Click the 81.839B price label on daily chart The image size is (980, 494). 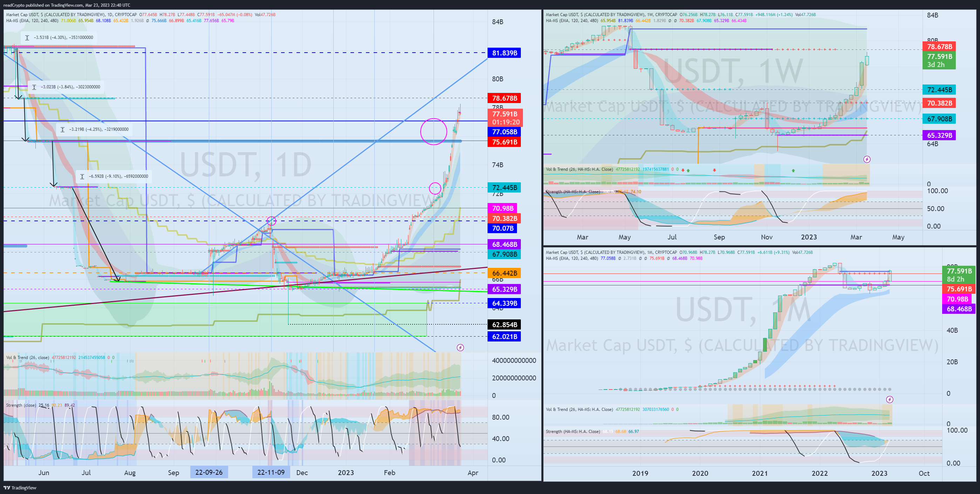click(504, 53)
